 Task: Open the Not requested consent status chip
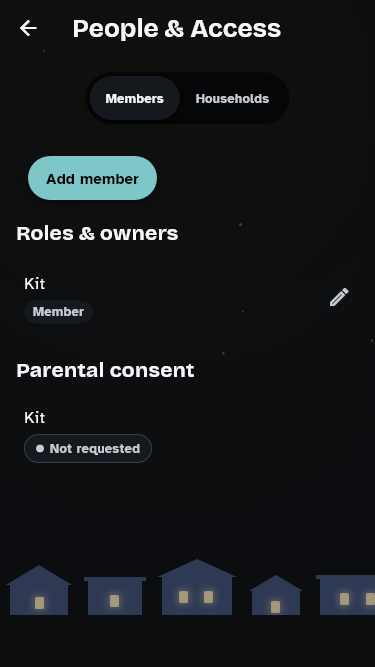tap(88, 448)
